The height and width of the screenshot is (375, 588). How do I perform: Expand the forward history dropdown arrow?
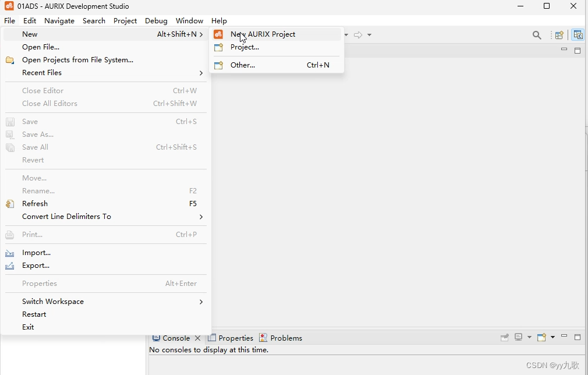click(x=369, y=35)
